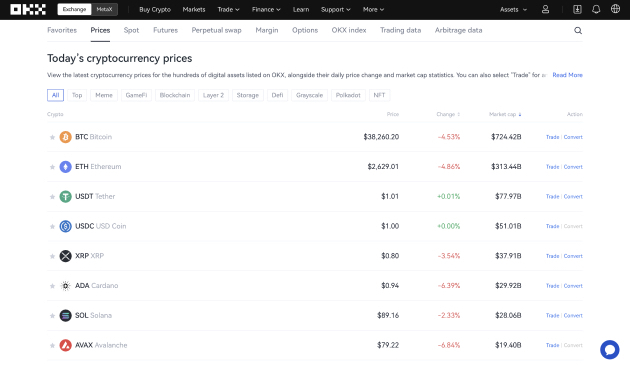This screenshot has height=365, width=630.
Task: Open the chat support bubble
Action: coord(610,349)
